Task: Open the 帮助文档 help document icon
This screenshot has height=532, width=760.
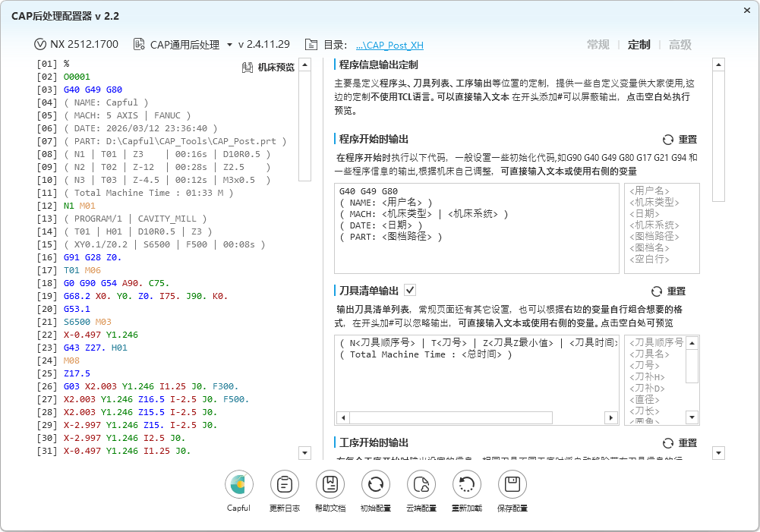Action: 330,485
